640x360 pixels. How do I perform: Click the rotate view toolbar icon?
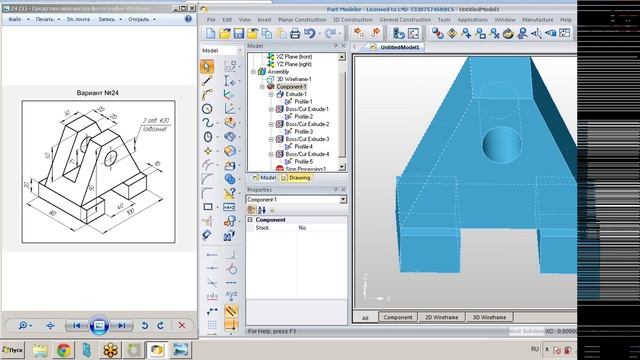[x=508, y=33]
